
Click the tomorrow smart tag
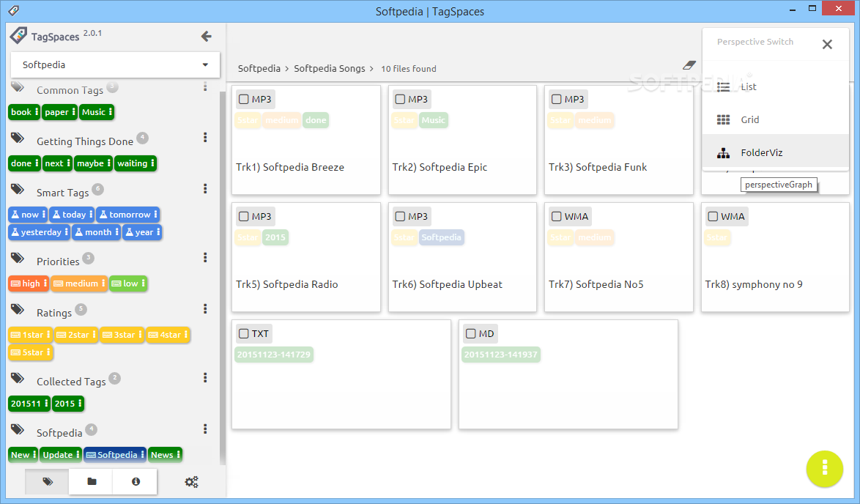tap(127, 215)
